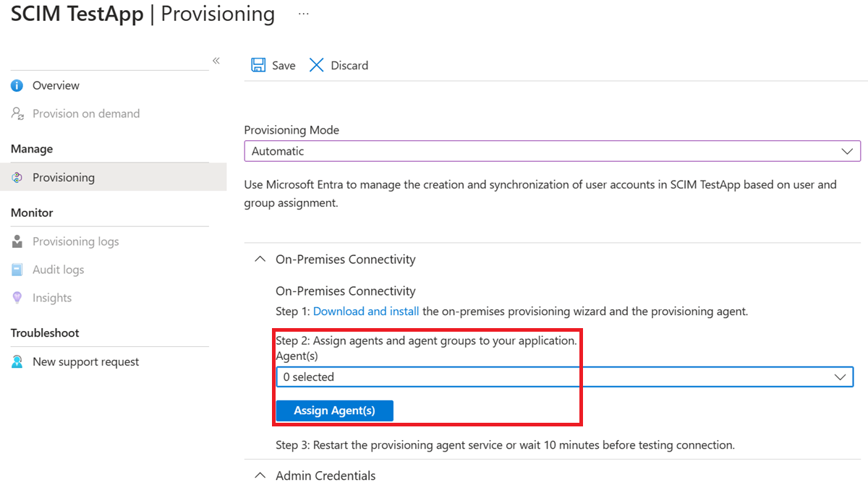Open Provisioning logs via its sidebar icon

16,241
